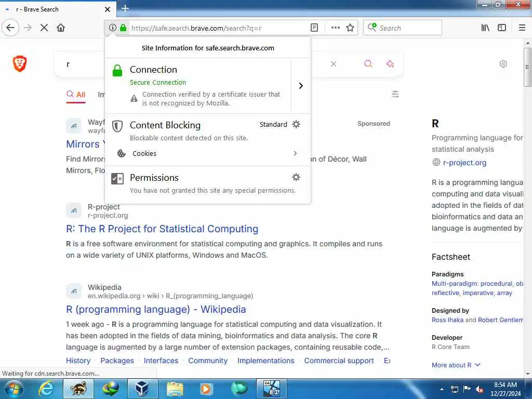Click the 'r - Brave Search' browser tab

[x=58, y=9]
